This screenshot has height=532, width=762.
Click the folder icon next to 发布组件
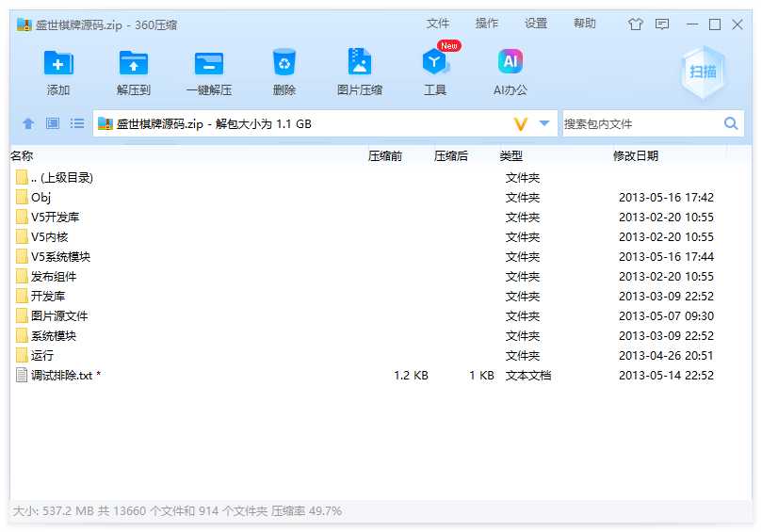tap(22, 277)
